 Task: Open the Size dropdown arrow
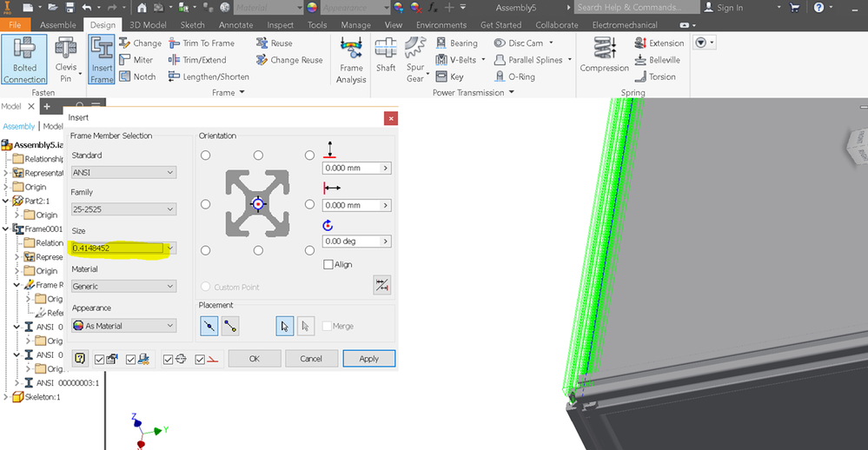click(x=170, y=248)
